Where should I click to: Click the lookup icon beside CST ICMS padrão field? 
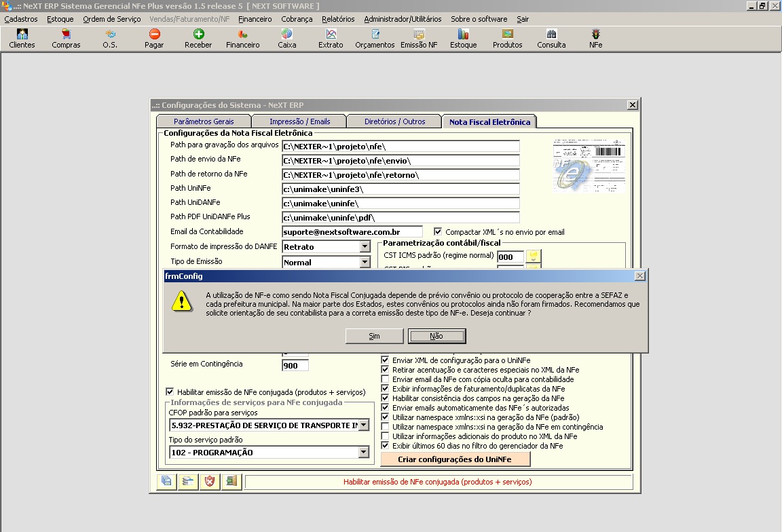pos(534,256)
